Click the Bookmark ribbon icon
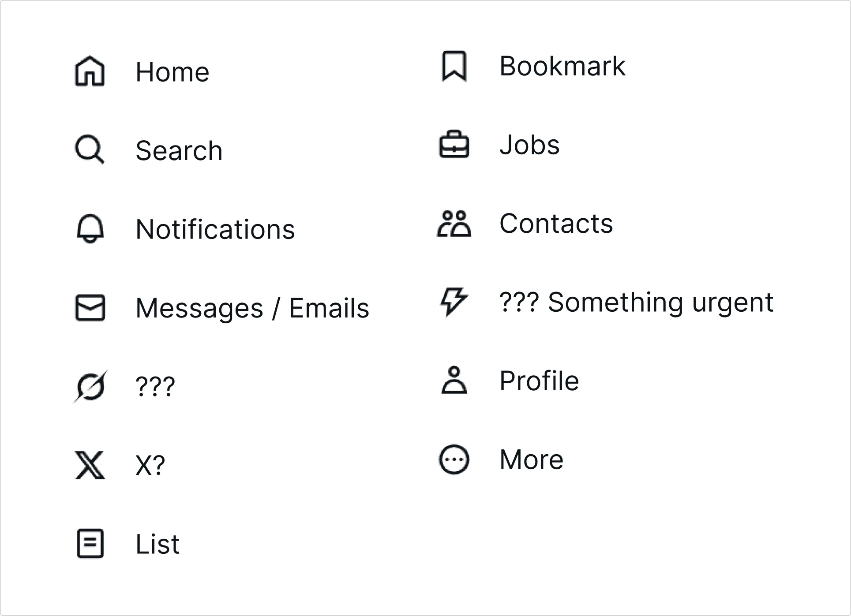 [454, 66]
